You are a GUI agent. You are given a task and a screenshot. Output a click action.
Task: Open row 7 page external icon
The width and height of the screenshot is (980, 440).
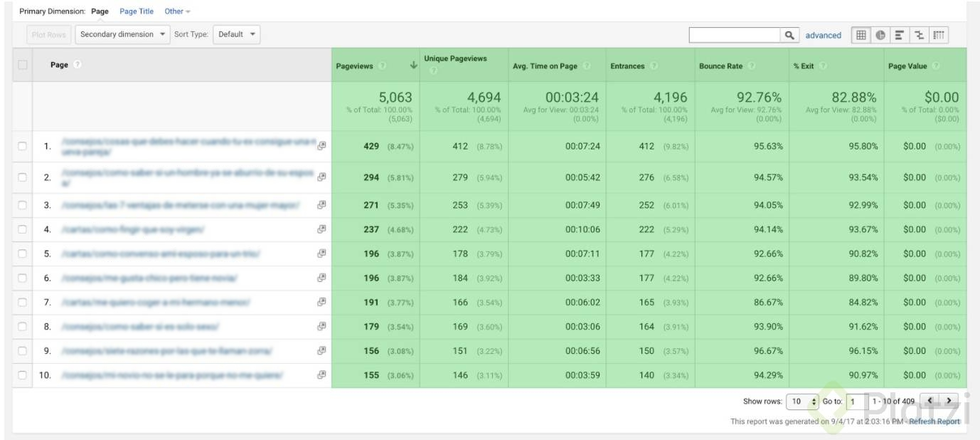tap(321, 302)
